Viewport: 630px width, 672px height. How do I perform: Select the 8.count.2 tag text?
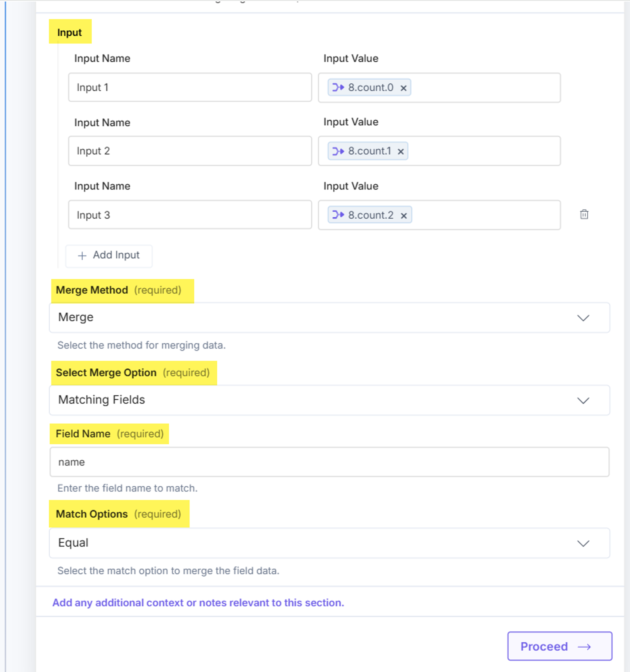(x=371, y=215)
